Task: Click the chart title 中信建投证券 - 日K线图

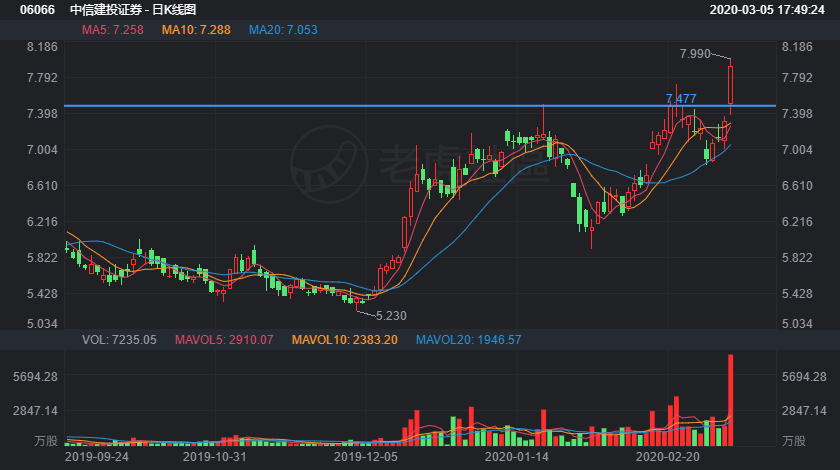Action: point(133,10)
